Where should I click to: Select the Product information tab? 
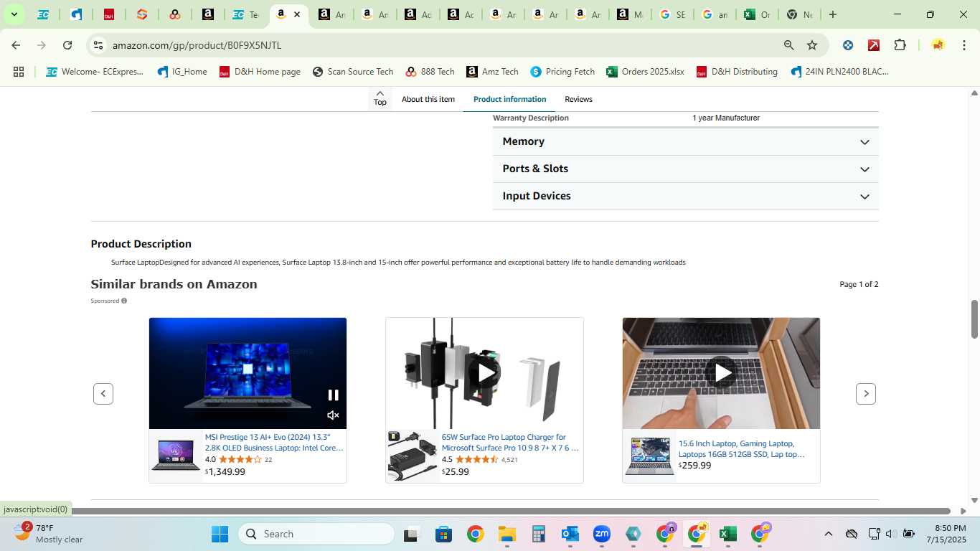pos(509,99)
